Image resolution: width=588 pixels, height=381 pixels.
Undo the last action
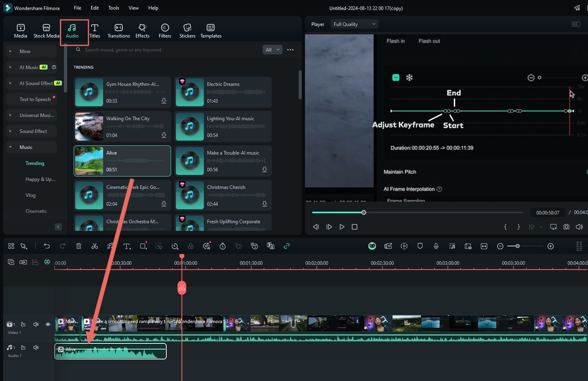[x=47, y=246]
